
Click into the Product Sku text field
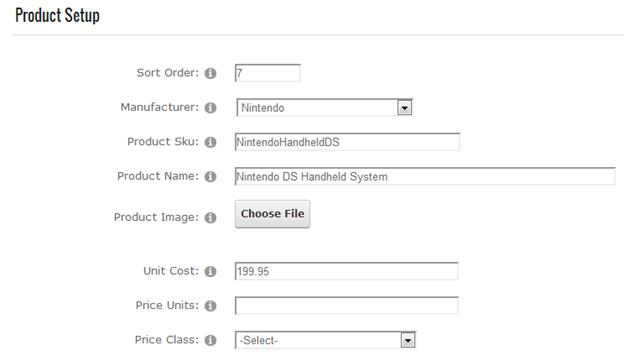click(x=347, y=142)
